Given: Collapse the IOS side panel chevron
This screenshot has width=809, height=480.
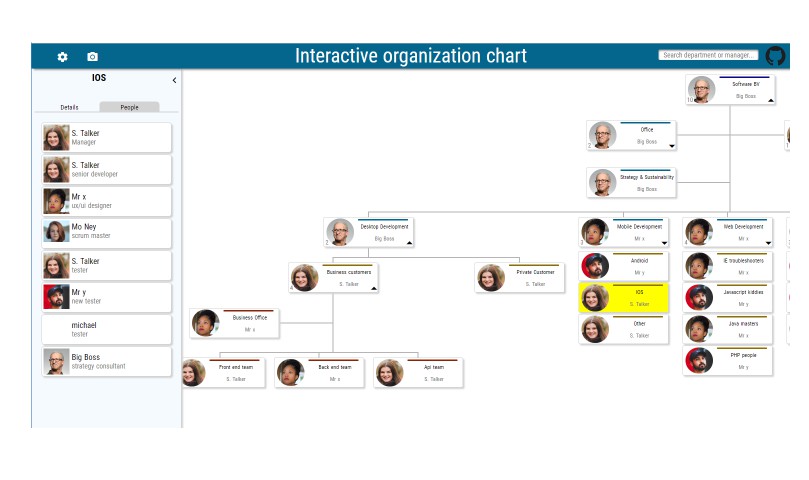Looking at the screenshot, I should pyautogui.click(x=174, y=80).
